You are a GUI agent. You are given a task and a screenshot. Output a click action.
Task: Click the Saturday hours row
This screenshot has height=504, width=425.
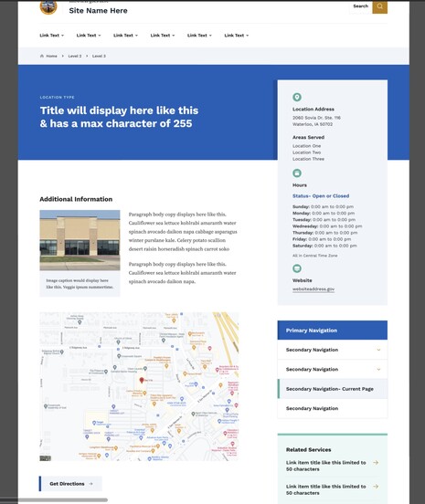324,246
